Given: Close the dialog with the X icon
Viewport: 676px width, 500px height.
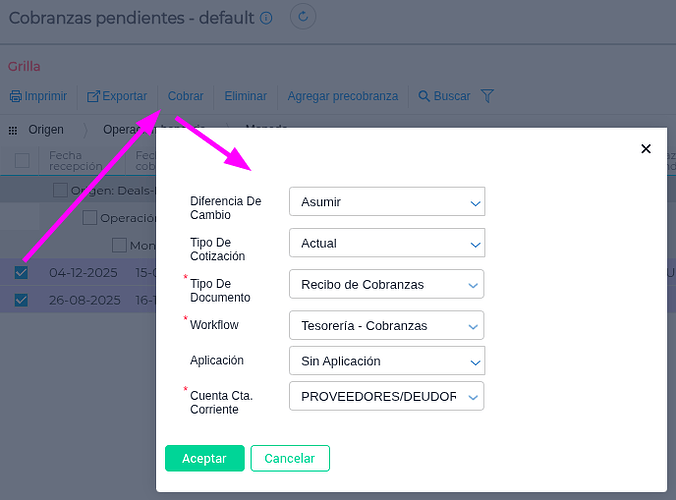Looking at the screenshot, I should (646, 149).
